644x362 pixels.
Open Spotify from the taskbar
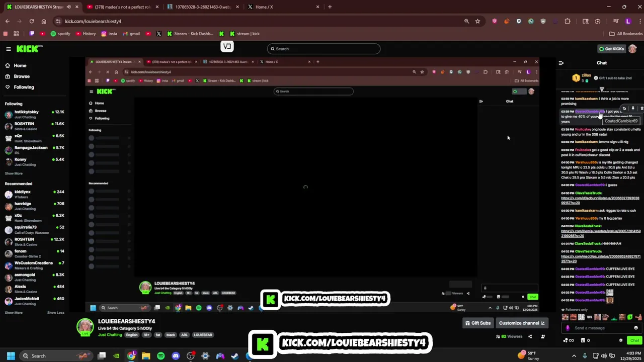tap(160, 356)
